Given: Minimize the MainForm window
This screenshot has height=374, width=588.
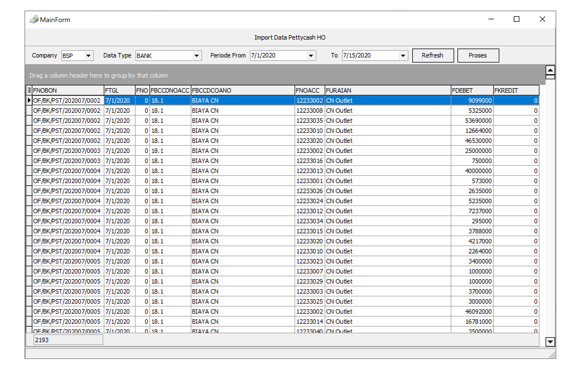Looking at the screenshot, I should (491, 19).
